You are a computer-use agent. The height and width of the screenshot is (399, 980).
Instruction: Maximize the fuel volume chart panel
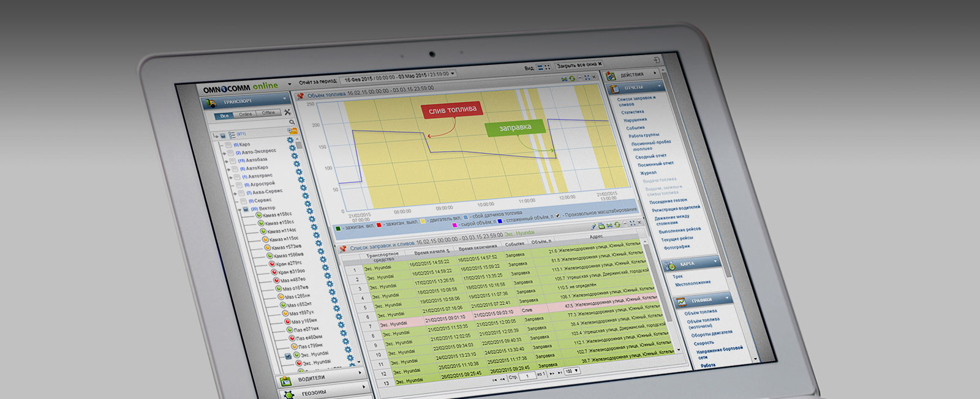click(x=586, y=78)
